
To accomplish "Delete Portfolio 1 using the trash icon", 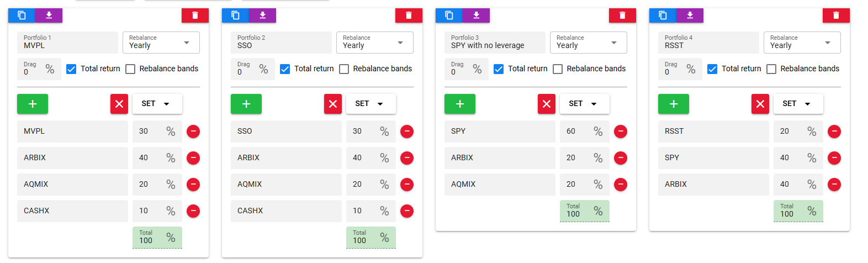I will coord(195,15).
